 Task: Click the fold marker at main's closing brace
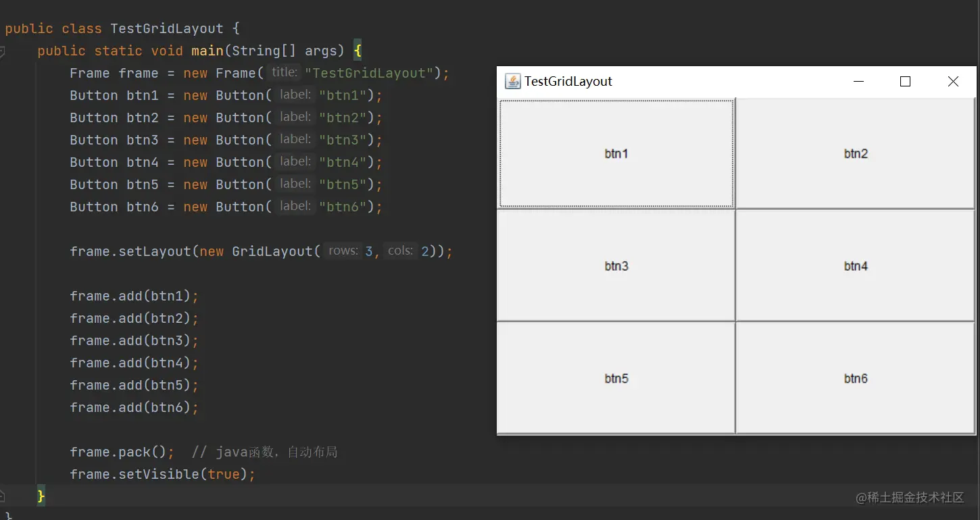[2, 496]
